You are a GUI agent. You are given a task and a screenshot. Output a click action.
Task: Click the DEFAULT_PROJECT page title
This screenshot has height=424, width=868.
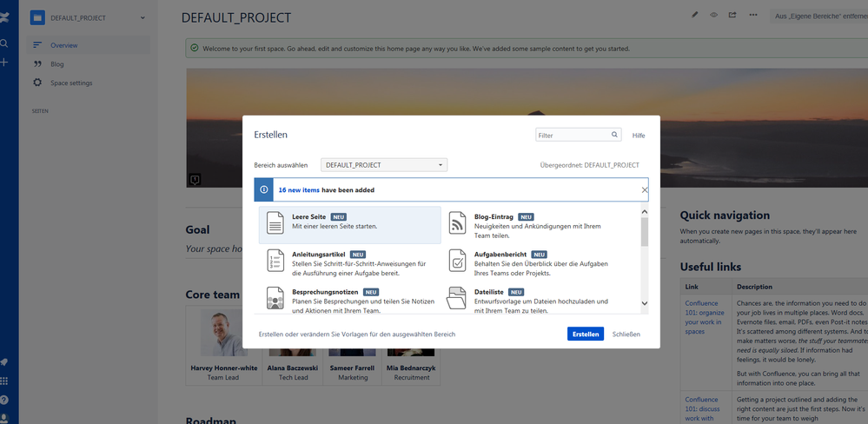click(x=235, y=17)
